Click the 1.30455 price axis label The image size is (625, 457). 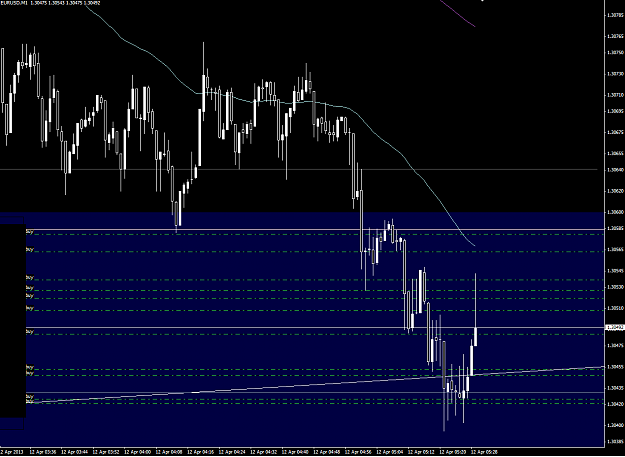[615, 367]
